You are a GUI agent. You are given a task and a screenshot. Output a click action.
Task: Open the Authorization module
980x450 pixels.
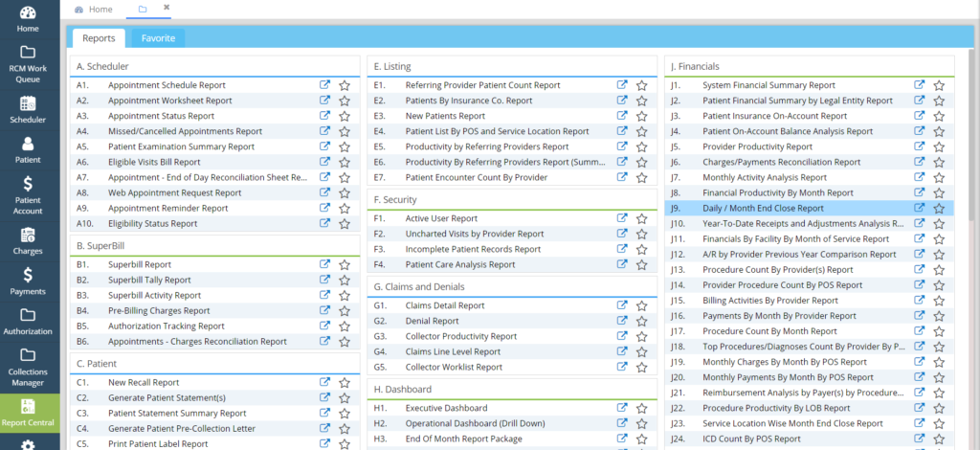(x=28, y=322)
